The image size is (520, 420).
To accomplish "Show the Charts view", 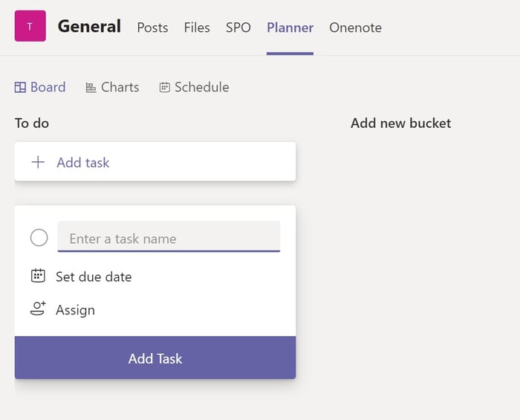I will [x=112, y=87].
